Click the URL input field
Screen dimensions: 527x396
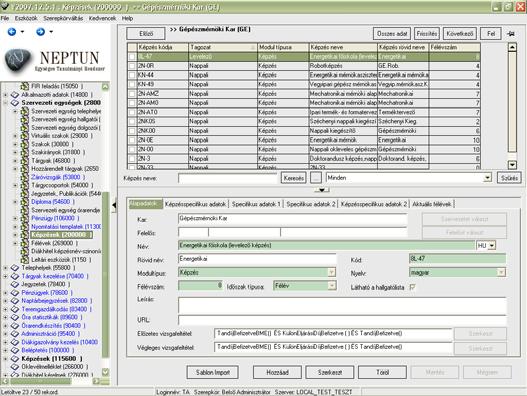point(342,320)
